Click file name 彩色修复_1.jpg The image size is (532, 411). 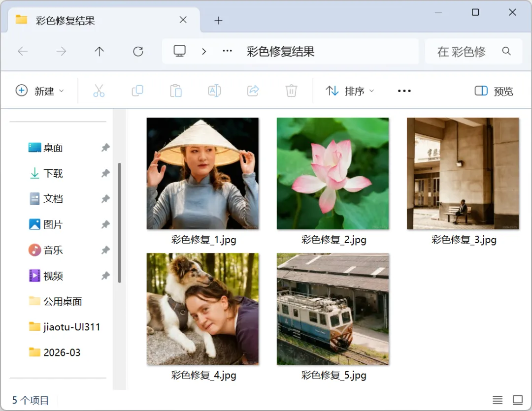(203, 240)
